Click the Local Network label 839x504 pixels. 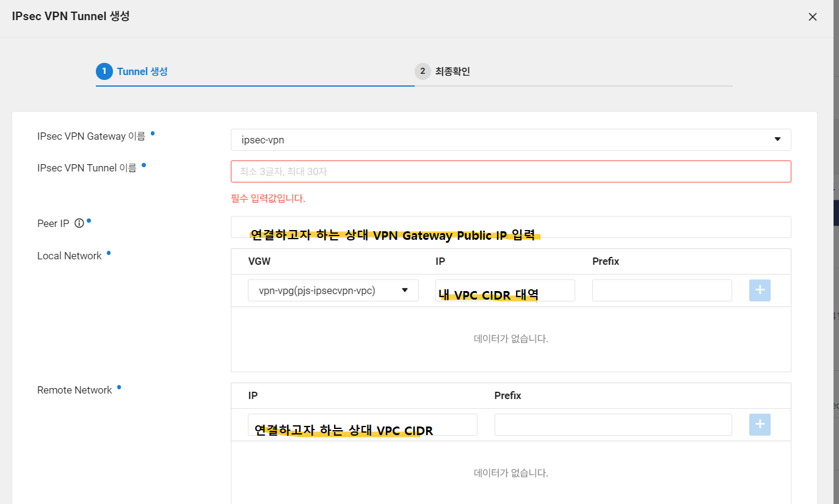(x=70, y=256)
